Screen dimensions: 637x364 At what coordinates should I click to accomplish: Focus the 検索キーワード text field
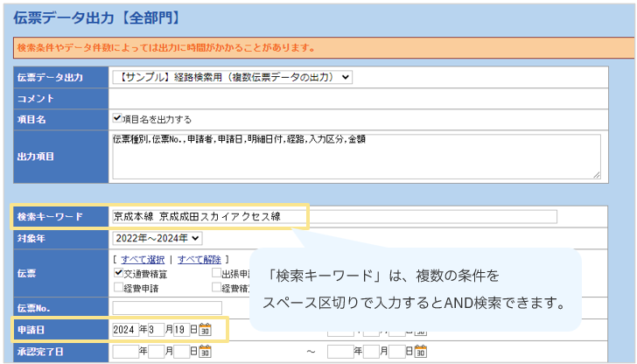click(x=333, y=216)
